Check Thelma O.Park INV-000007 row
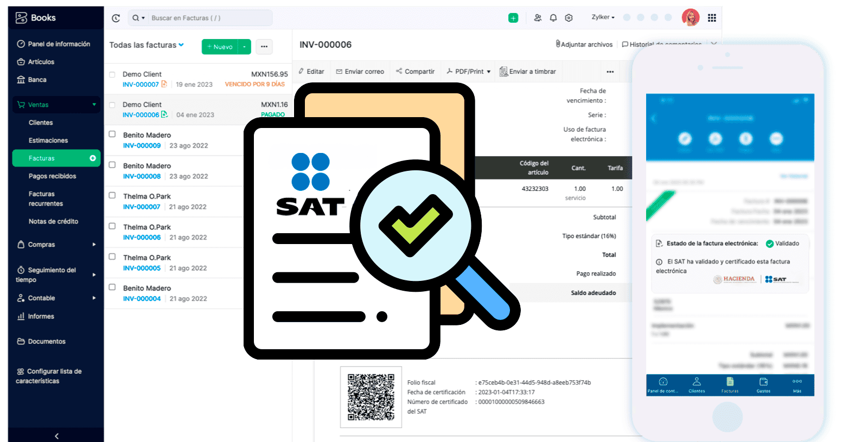Image resolution: width=868 pixels, height=442 pixels. [x=112, y=195]
